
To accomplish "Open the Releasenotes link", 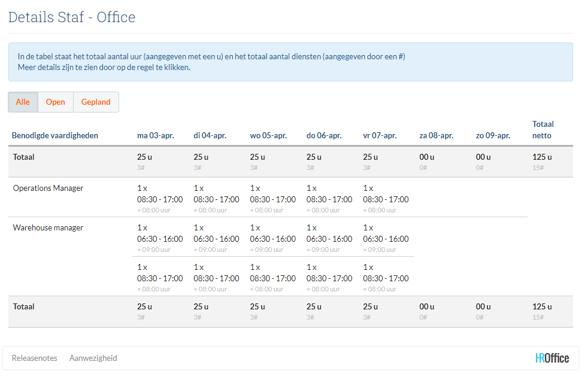I will pos(35,358).
